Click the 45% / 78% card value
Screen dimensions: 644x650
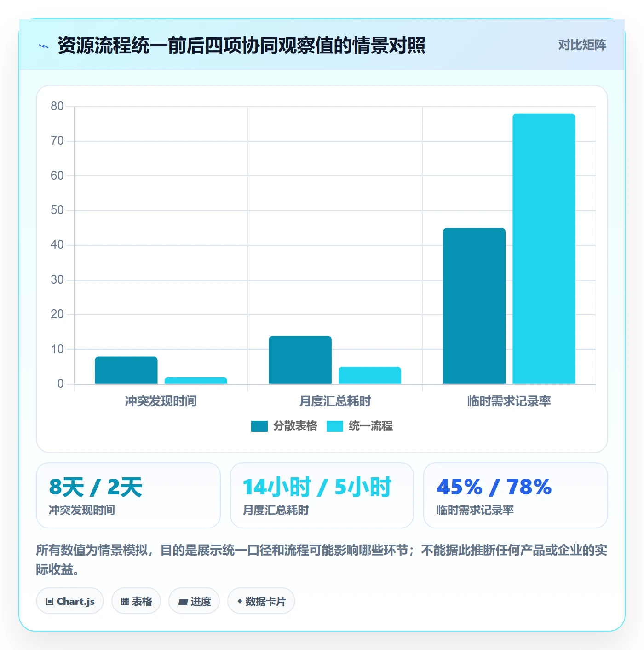click(x=494, y=487)
